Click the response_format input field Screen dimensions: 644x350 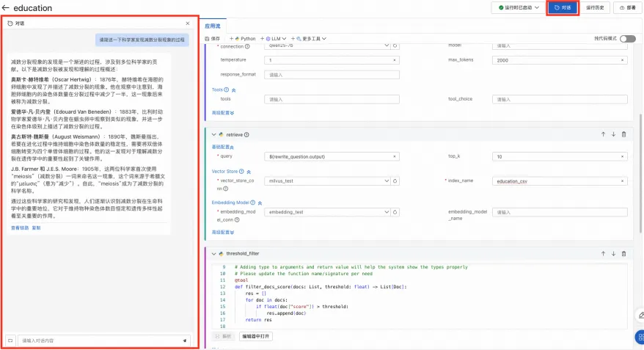pos(332,75)
